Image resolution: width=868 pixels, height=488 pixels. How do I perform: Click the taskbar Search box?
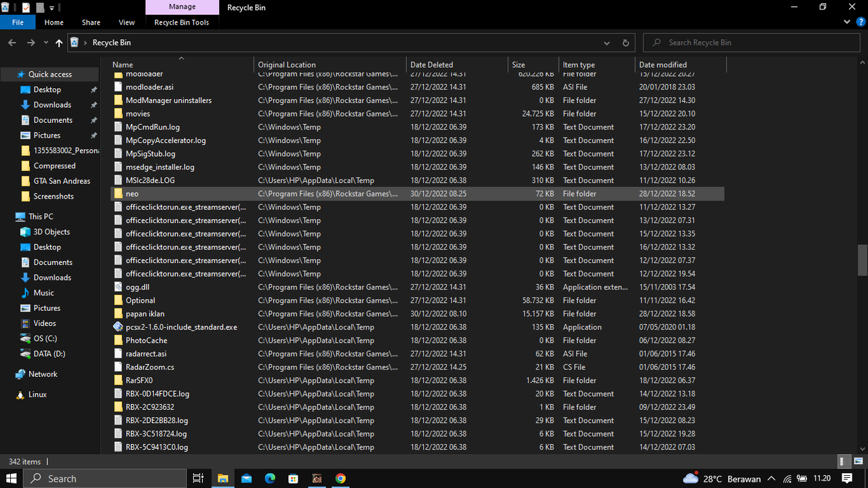[104, 479]
